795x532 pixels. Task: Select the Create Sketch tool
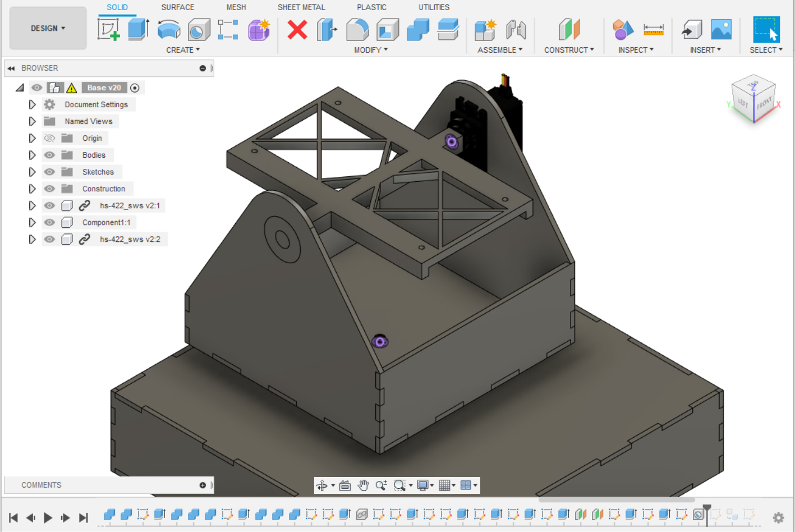point(109,29)
